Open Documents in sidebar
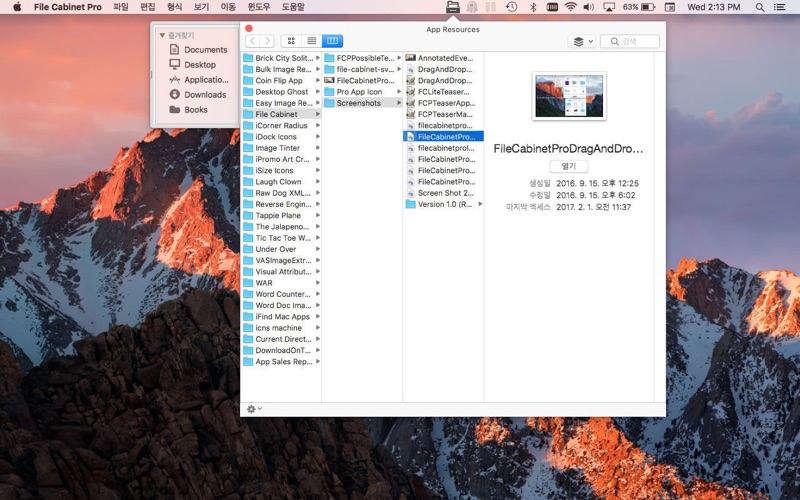The width and height of the screenshot is (800, 500). coord(198,49)
